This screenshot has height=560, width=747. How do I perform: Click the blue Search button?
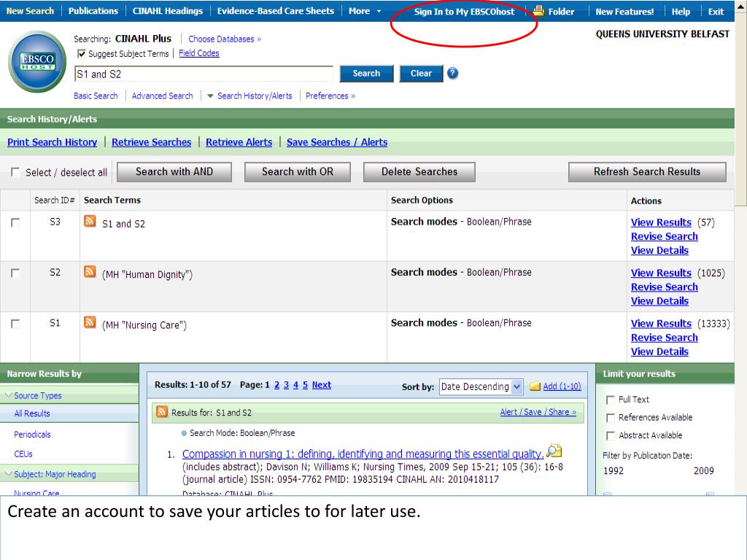coord(366,74)
